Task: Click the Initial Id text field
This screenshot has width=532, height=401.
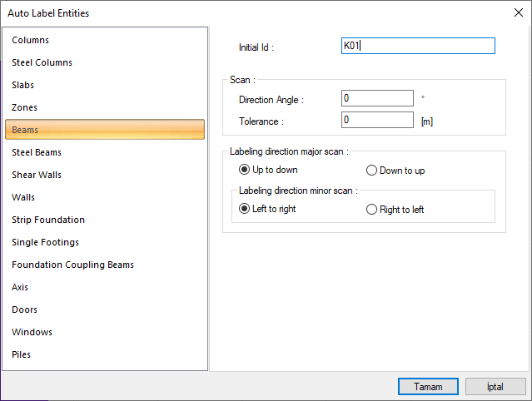Action: pyautogui.click(x=418, y=46)
